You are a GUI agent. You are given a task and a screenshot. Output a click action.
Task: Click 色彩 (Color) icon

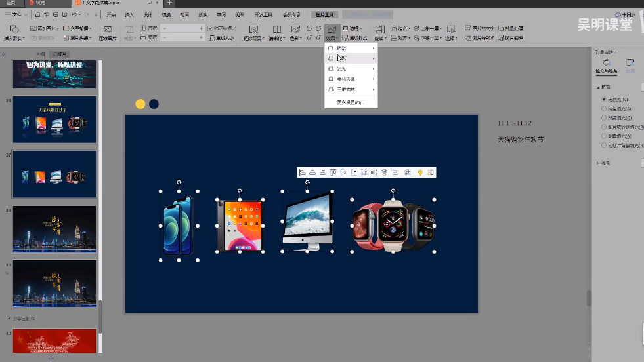pyautogui.click(x=295, y=30)
